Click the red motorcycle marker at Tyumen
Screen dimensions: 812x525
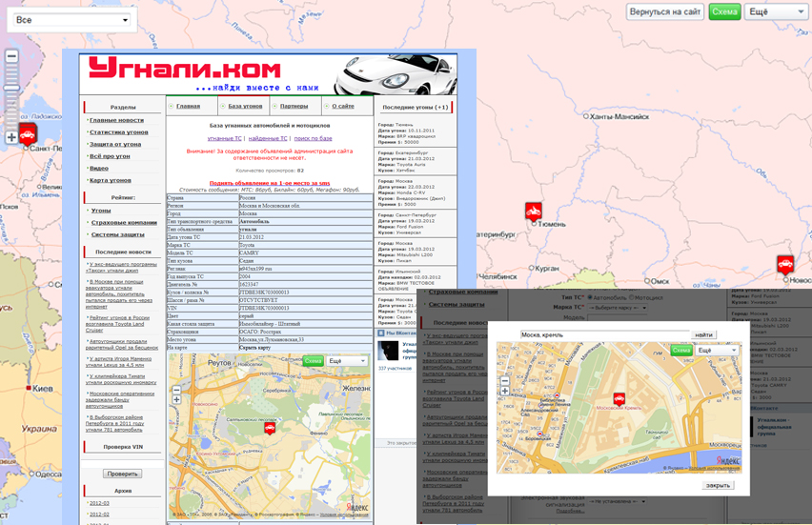point(534,212)
